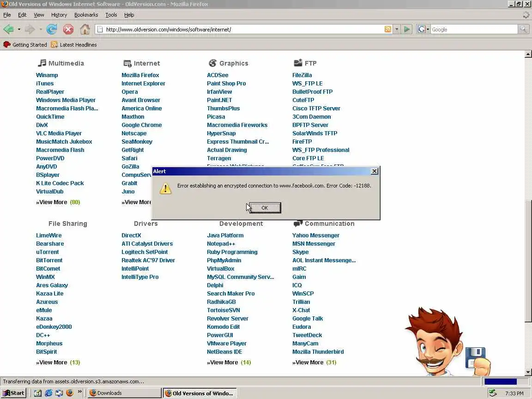
Task: Click the warning icon in Alert dialog
Action: [165, 188]
